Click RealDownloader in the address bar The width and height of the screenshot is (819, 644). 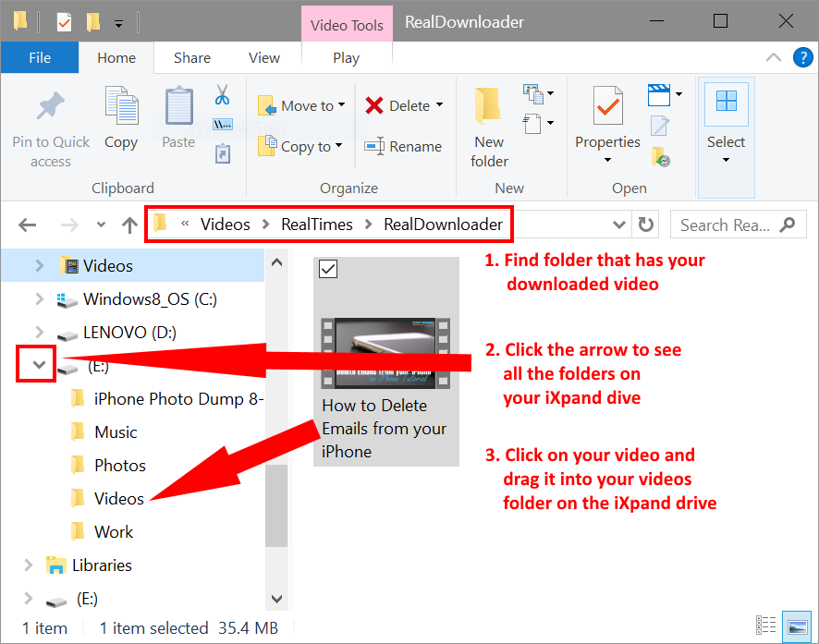pyautogui.click(x=443, y=225)
